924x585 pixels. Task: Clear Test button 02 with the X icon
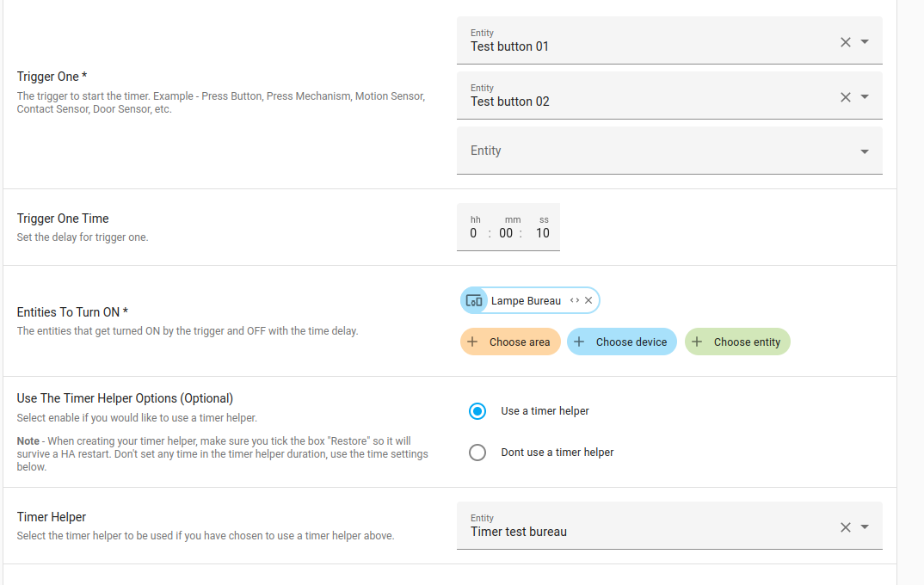845,95
